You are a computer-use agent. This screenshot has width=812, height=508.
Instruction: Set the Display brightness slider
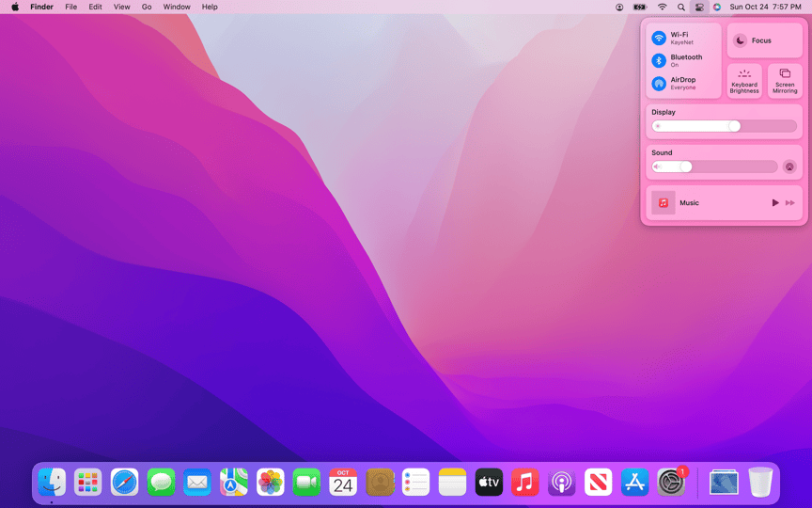724,126
